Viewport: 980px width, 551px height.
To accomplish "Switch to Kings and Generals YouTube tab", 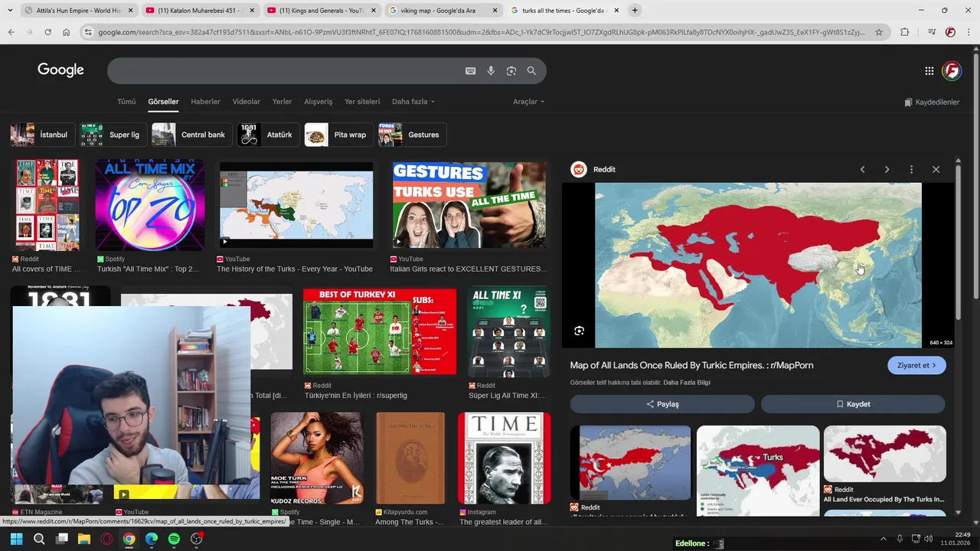I will tap(322, 11).
